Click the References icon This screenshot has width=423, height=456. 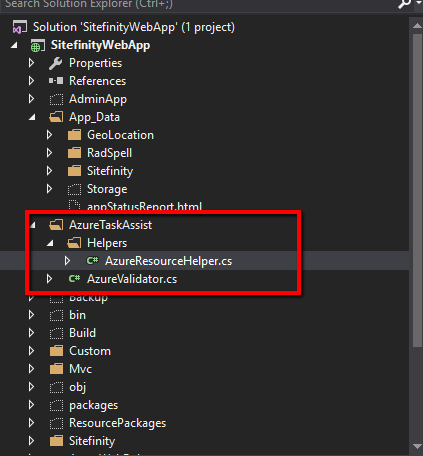[x=56, y=81]
